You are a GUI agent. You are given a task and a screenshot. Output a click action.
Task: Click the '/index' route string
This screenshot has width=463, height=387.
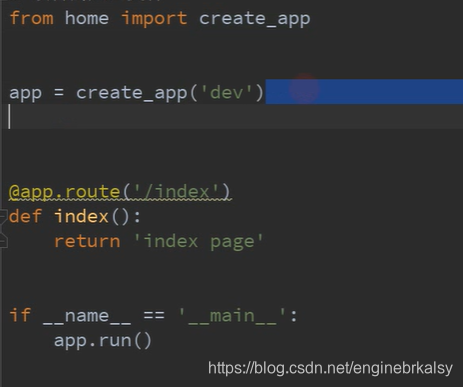tap(176, 192)
